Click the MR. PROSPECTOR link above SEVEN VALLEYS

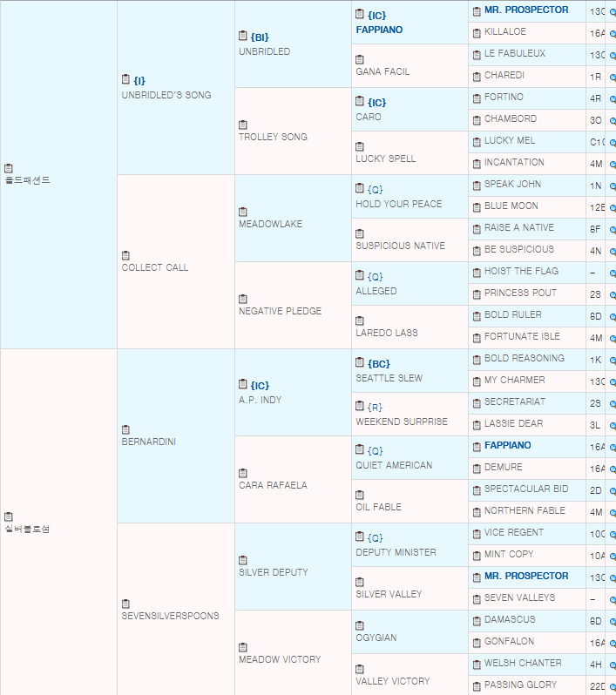[x=526, y=576]
